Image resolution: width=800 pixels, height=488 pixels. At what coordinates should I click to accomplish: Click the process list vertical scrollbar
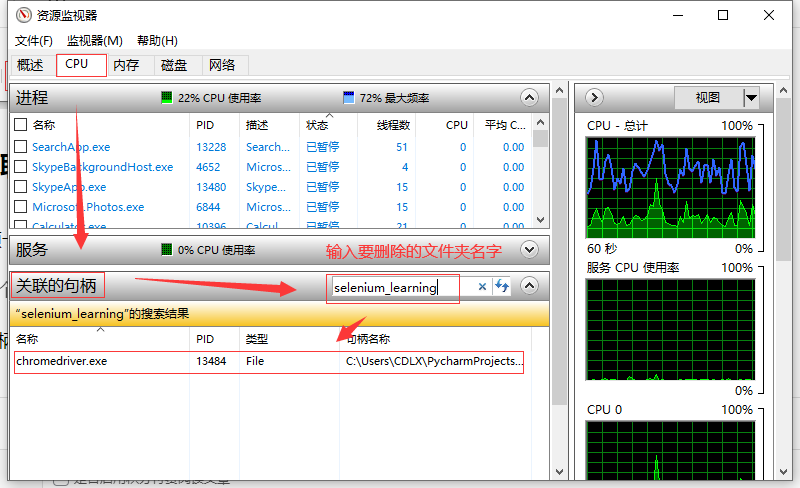tap(541, 175)
